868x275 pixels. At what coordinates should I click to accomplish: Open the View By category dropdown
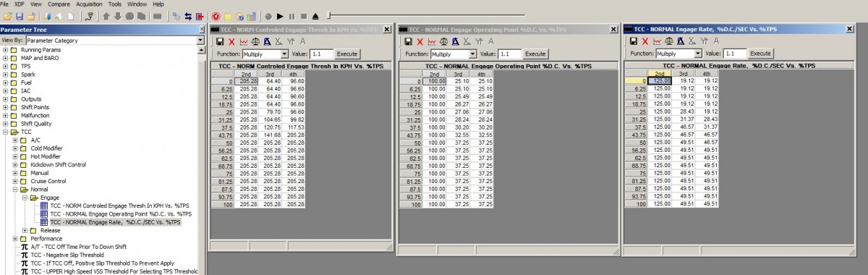click(200, 41)
